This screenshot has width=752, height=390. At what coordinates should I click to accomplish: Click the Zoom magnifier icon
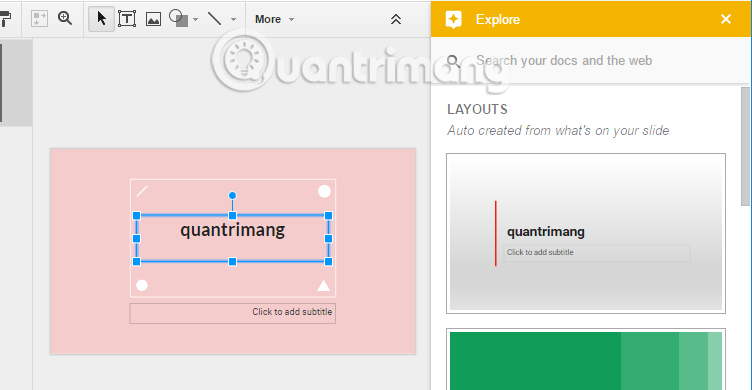65,19
